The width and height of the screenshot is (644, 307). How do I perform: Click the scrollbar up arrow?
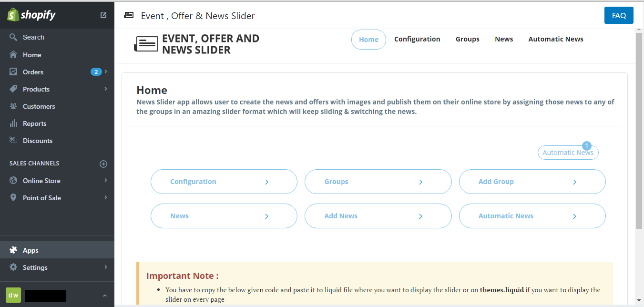point(639,29)
